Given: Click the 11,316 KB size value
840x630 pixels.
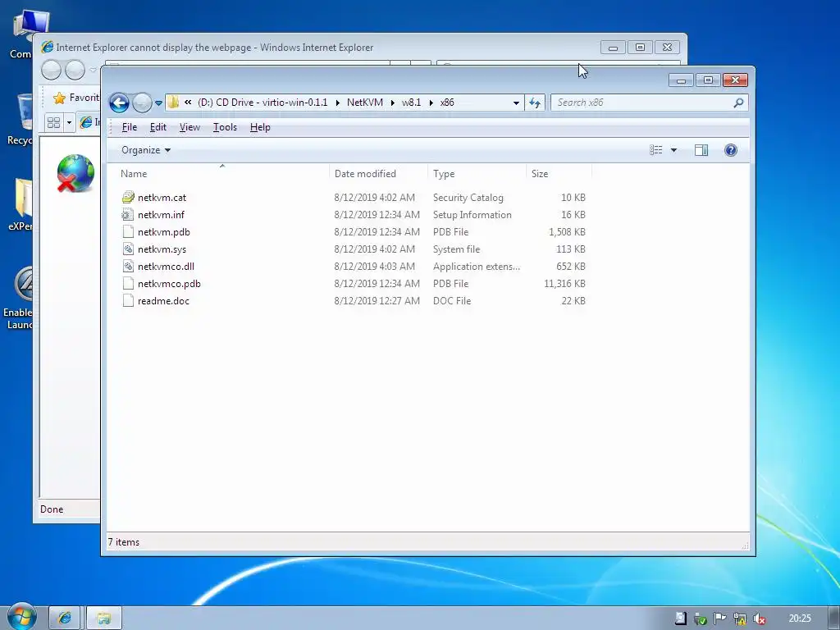Looking at the screenshot, I should (x=564, y=283).
